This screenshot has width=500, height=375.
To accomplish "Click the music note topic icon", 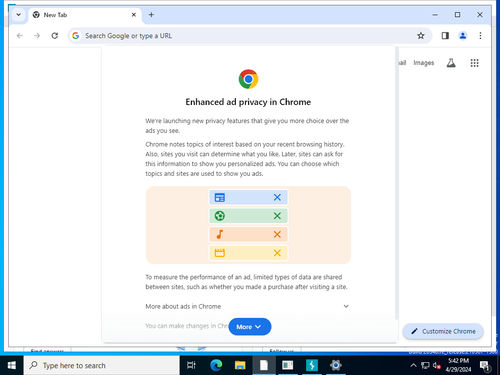I will pos(220,235).
